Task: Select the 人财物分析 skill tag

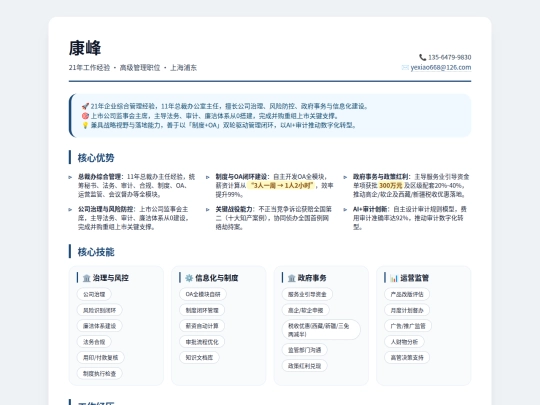Action: point(404,342)
